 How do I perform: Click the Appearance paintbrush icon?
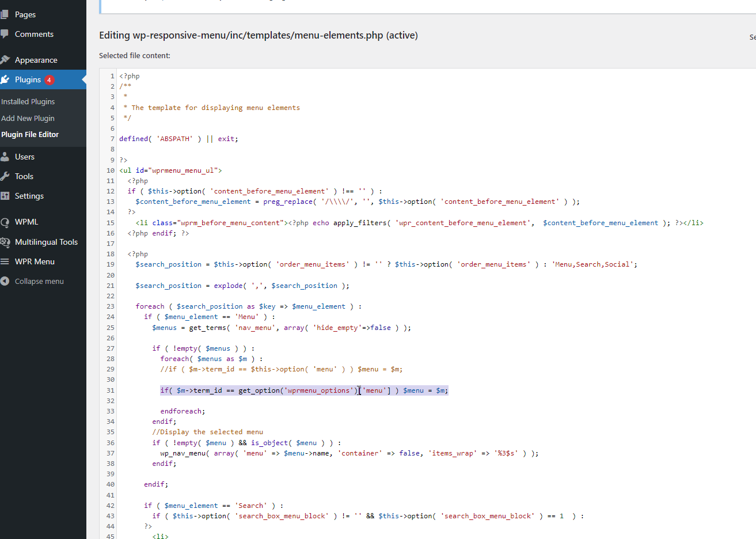(x=5, y=60)
